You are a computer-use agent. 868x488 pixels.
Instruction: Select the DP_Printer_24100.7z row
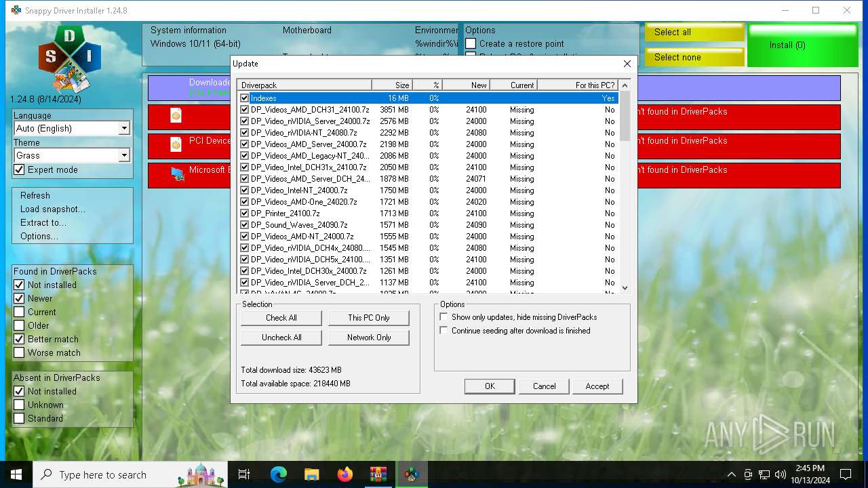click(285, 213)
